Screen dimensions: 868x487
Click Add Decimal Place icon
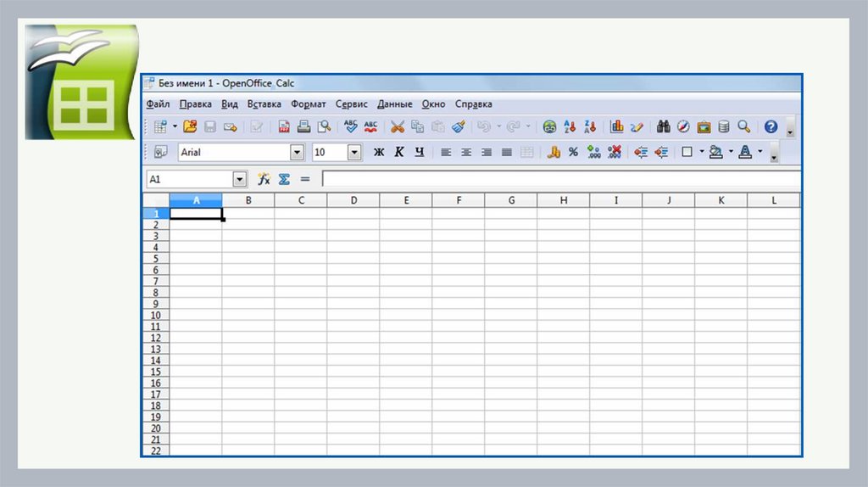(594, 152)
